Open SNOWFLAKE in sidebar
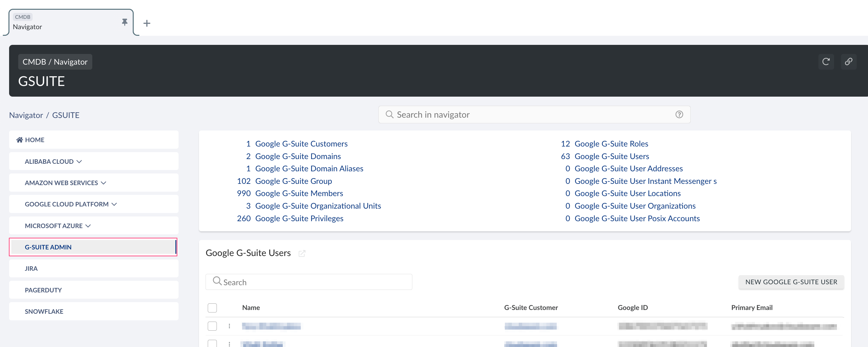This screenshot has height=347, width=868. click(x=94, y=311)
